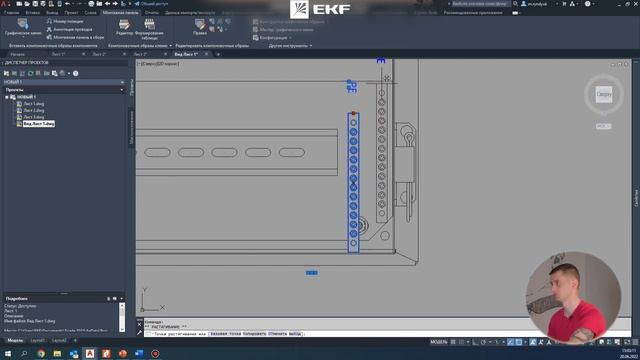The height and width of the screenshot is (360, 640).
Task: Click the refresh icon in Project Manager toolbar
Action: (x=30, y=73)
